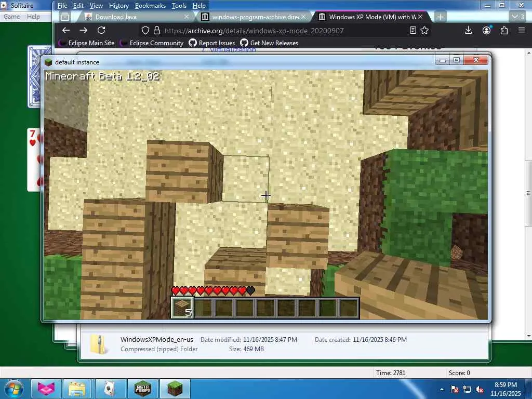Close the windows-program-archive tab

tap(303, 17)
